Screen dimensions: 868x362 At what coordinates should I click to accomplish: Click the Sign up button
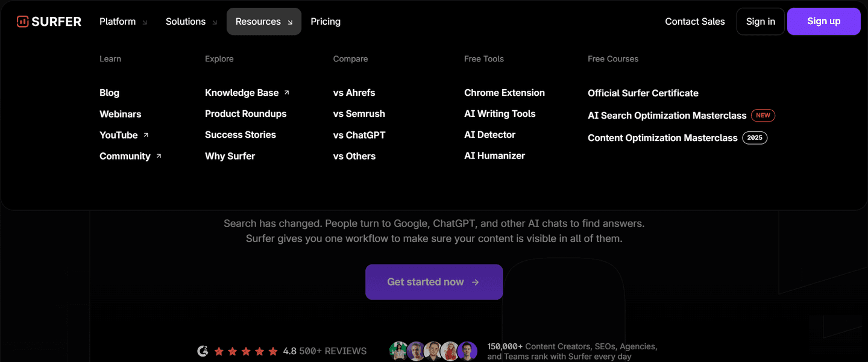point(823,22)
